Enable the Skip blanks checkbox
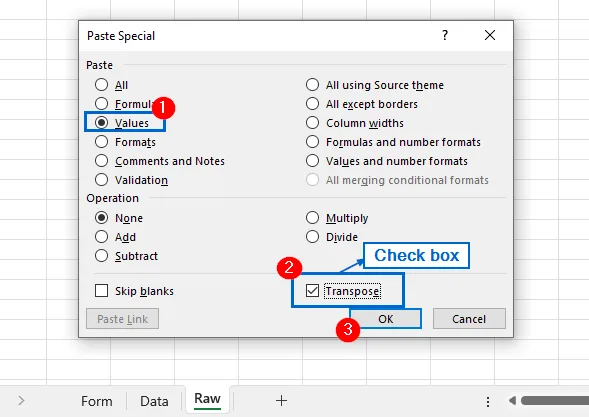The width and height of the screenshot is (589, 417). [x=101, y=291]
